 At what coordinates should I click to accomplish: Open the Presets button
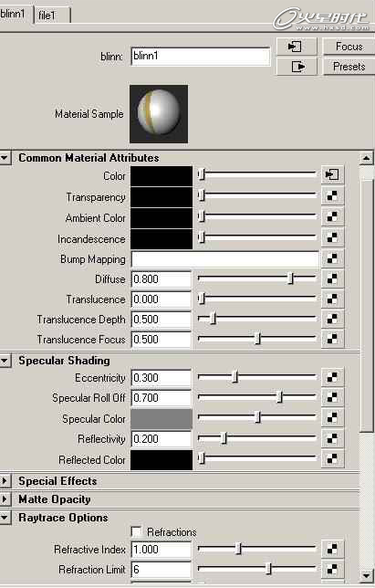[x=349, y=67]
